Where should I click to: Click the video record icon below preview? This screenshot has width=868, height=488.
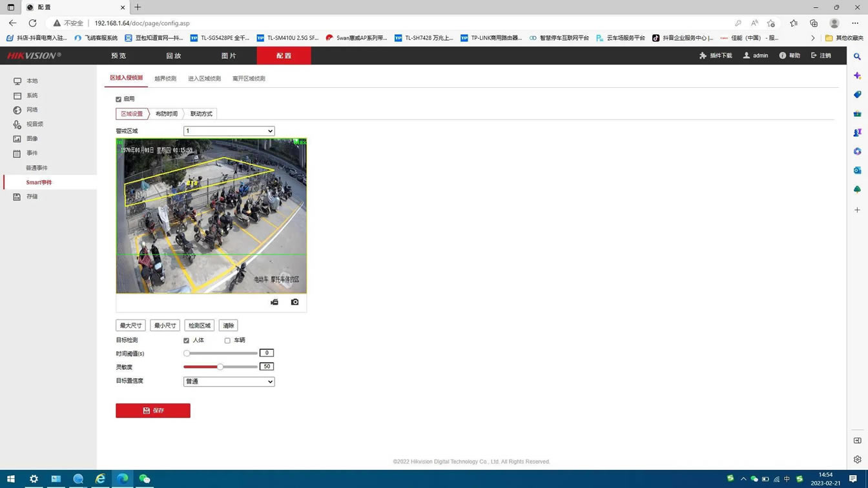(x=274, y=302)
